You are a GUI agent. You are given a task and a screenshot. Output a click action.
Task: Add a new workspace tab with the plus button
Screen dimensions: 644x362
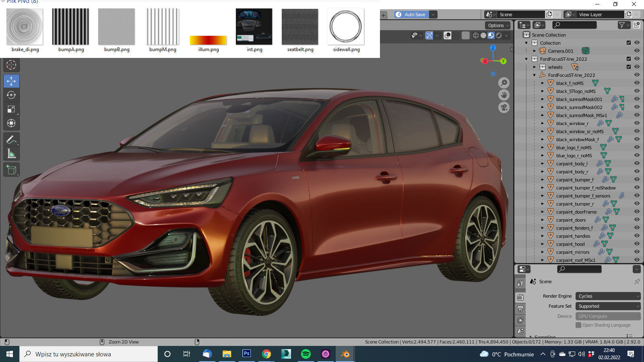pyautogui.click(x=384, y=15)
